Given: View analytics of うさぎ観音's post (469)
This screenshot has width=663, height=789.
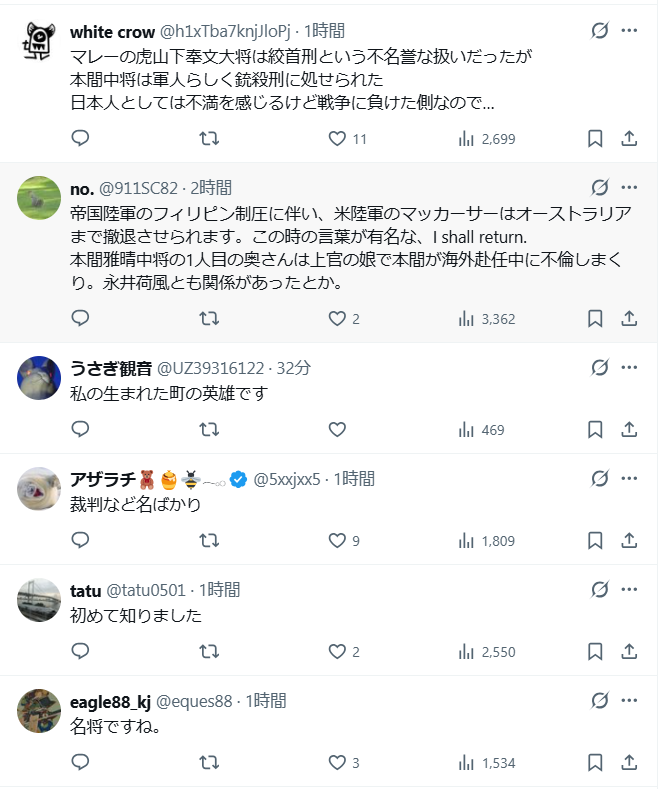Looking at the screenshot, I should pyautogui.click(x=482, y=430).
